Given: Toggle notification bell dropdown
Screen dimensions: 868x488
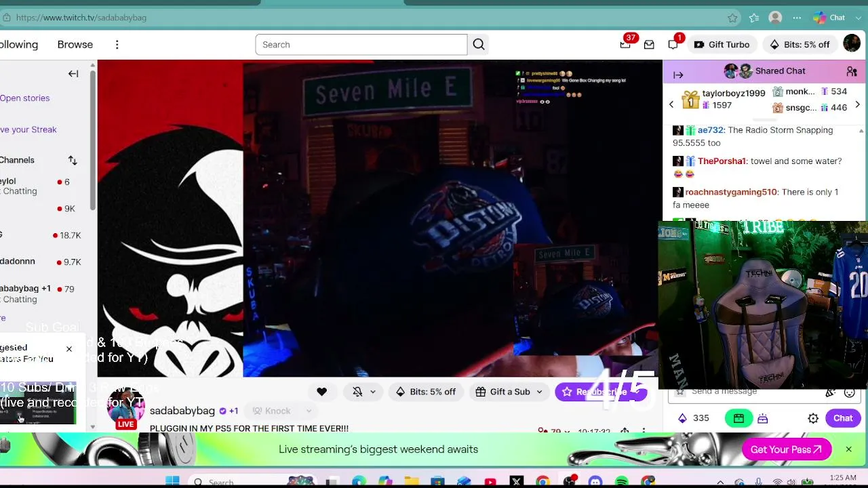Looking at the screenshot, I should [364, 392].
